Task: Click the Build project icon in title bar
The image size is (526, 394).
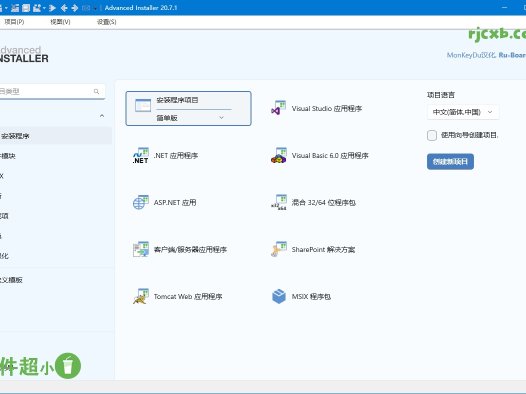Action: pos(37,8)
